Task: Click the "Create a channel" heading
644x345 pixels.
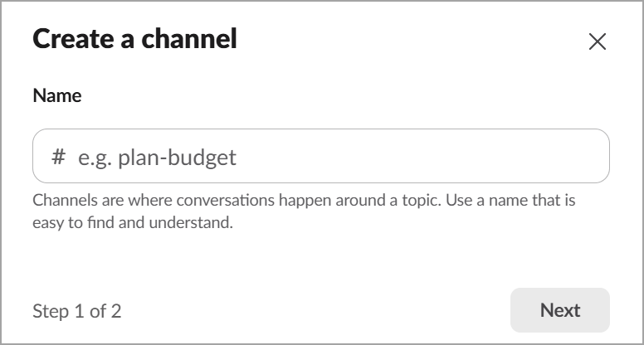Action: (134, 39)
